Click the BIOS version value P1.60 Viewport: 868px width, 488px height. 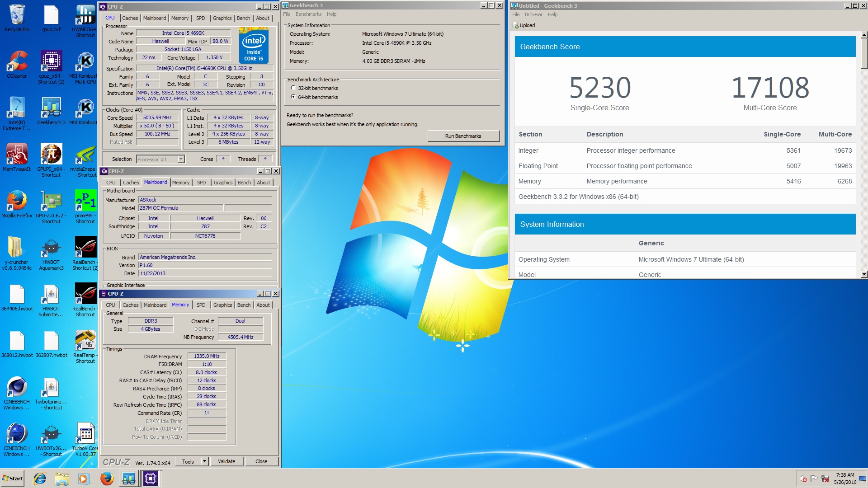click(205, 265)
